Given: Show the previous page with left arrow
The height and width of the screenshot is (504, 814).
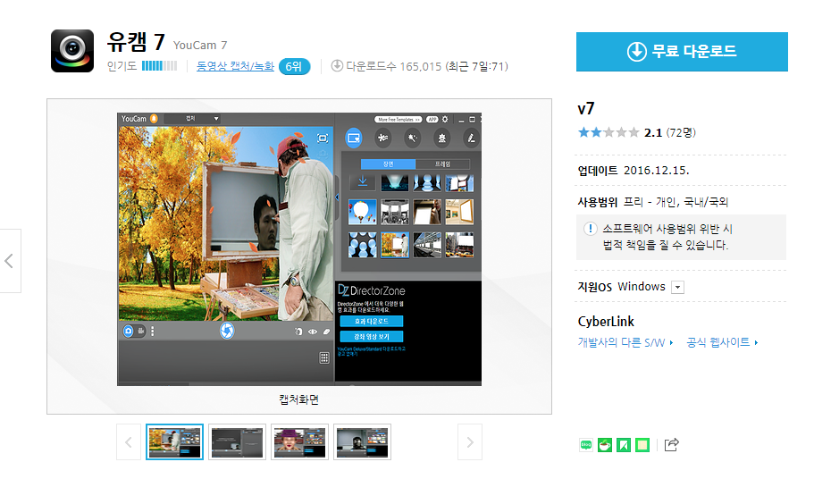Looking at the screenshot, I should click(x=9, y=261).
